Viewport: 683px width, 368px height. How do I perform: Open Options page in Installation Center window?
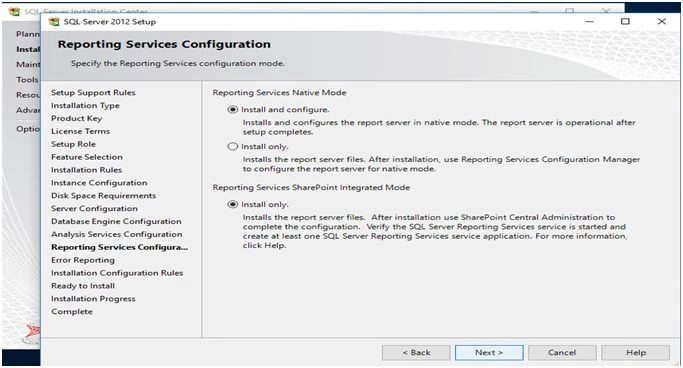28,129
